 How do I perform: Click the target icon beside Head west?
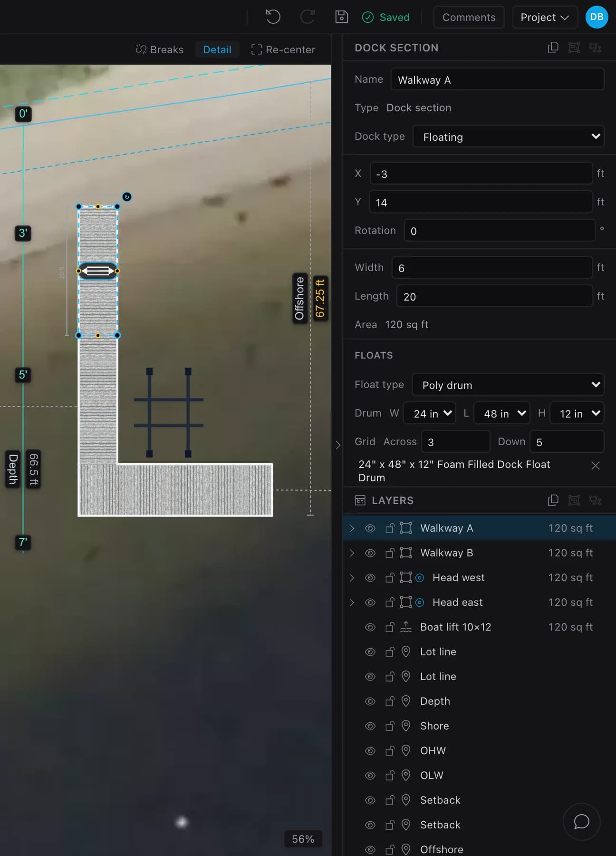(x=420, y=577)
